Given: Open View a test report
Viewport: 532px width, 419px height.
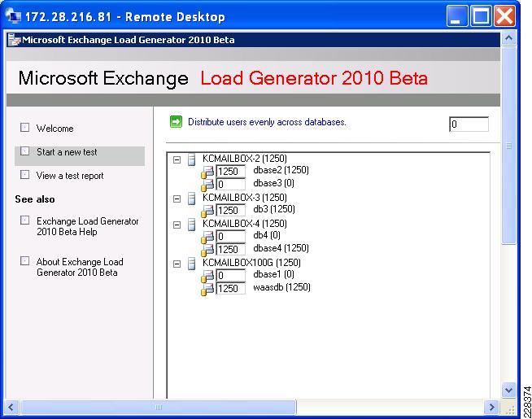Looking at the screenshot, I should [70, 176].
